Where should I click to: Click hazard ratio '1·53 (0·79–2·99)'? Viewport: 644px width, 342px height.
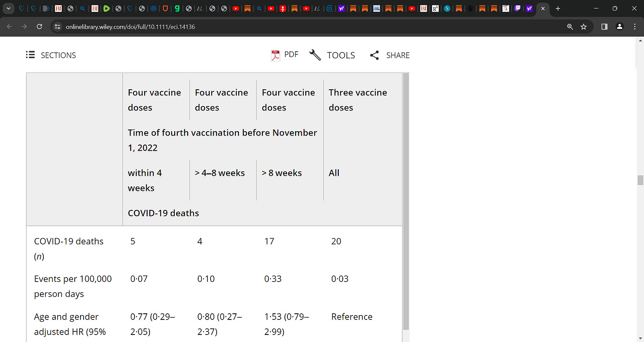pyautogui.click(x=287, y=324)
